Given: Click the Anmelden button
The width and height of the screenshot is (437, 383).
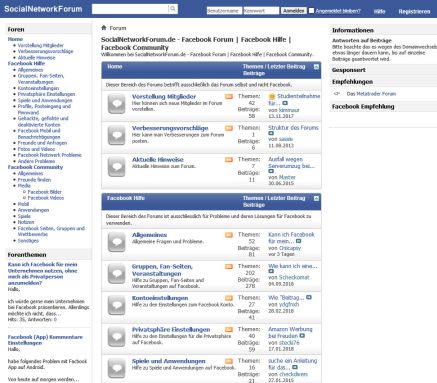Looking at the screenshot, I should pyautogui.click(x=293, y=11).
